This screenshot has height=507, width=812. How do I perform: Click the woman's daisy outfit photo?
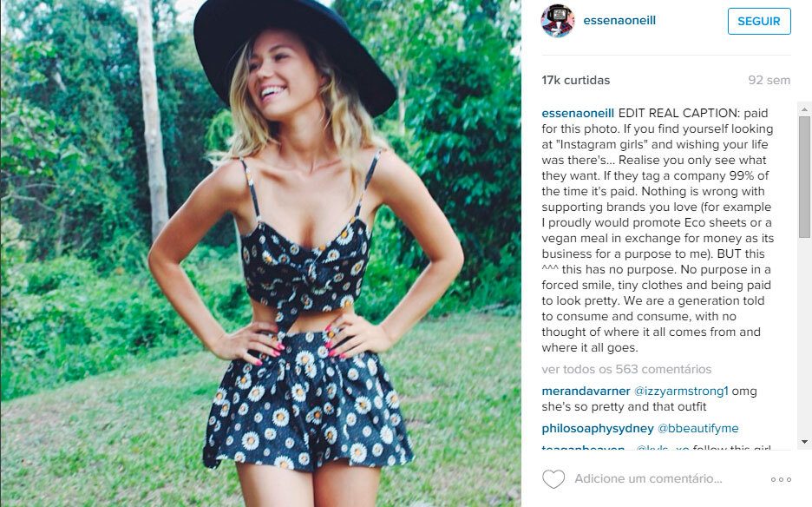point(260,253)
